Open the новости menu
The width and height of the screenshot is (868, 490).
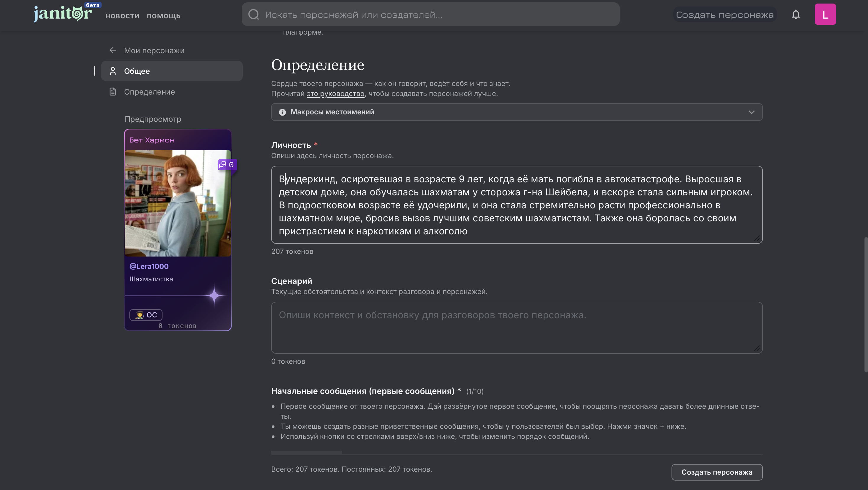122,15
